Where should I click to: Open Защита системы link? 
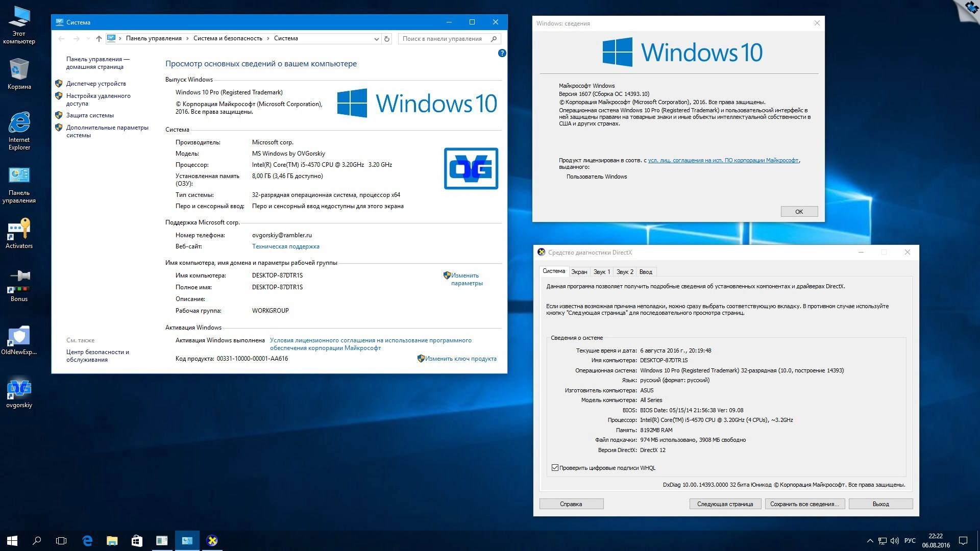pyautogui.click(x=90, y=115)
